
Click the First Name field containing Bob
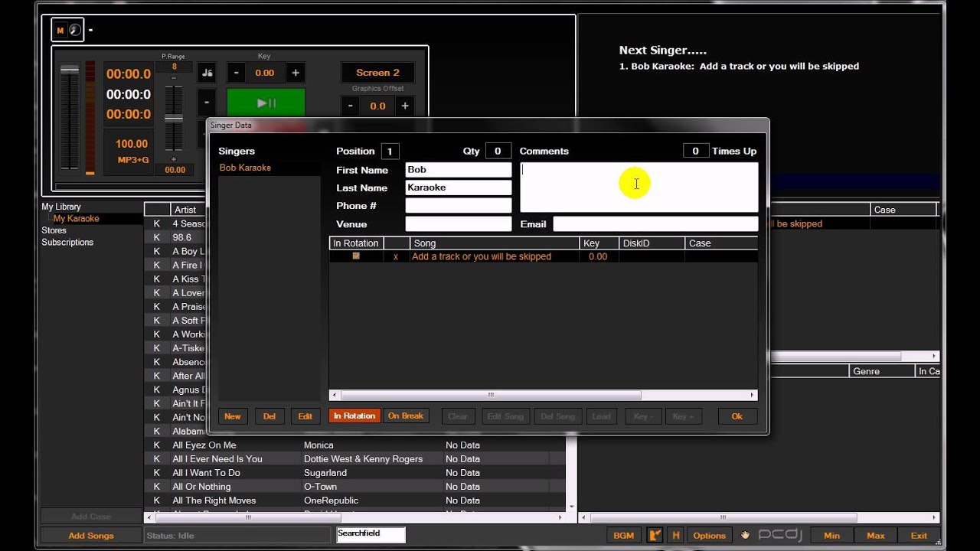[x=458, y=170]
